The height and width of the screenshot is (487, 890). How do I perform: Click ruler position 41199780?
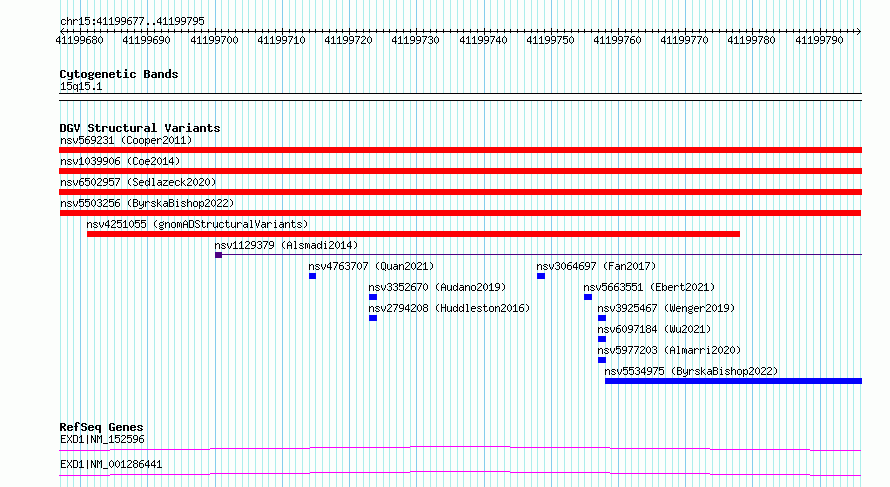pos(752,40)
